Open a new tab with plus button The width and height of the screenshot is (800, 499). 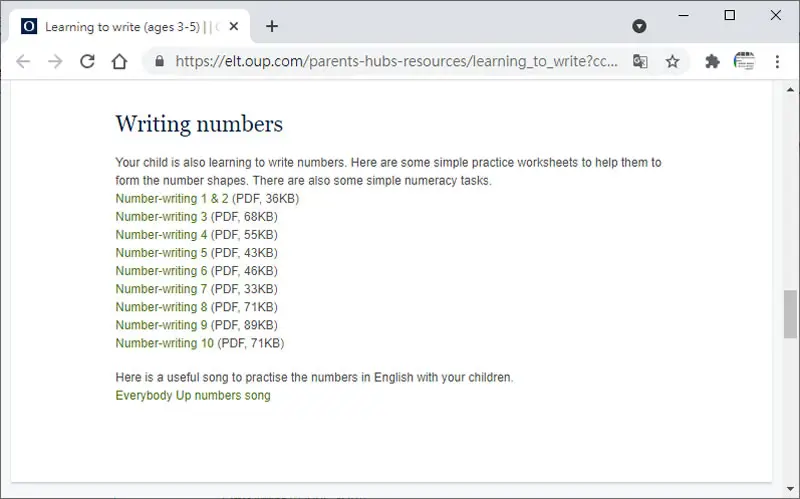click(x=272, y=26)
